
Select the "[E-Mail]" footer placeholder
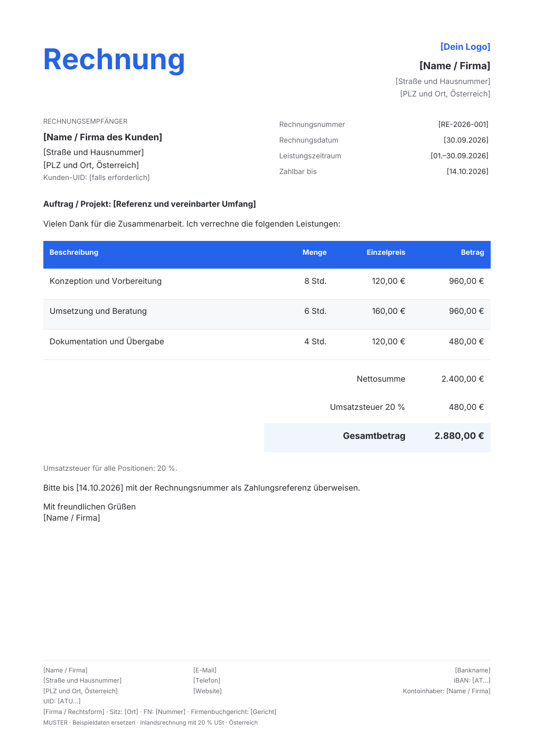point(205,670)
